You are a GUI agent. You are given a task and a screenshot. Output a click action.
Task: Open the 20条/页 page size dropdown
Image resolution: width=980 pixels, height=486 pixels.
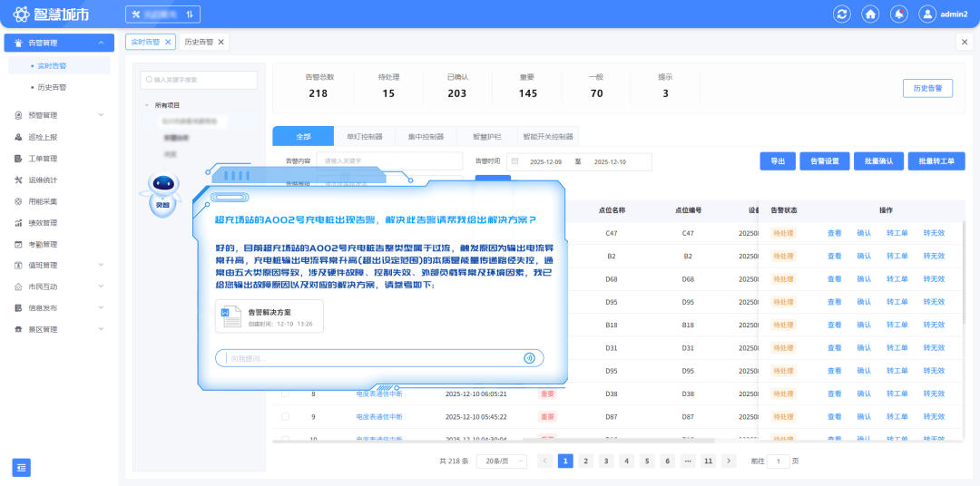(501, 461)
